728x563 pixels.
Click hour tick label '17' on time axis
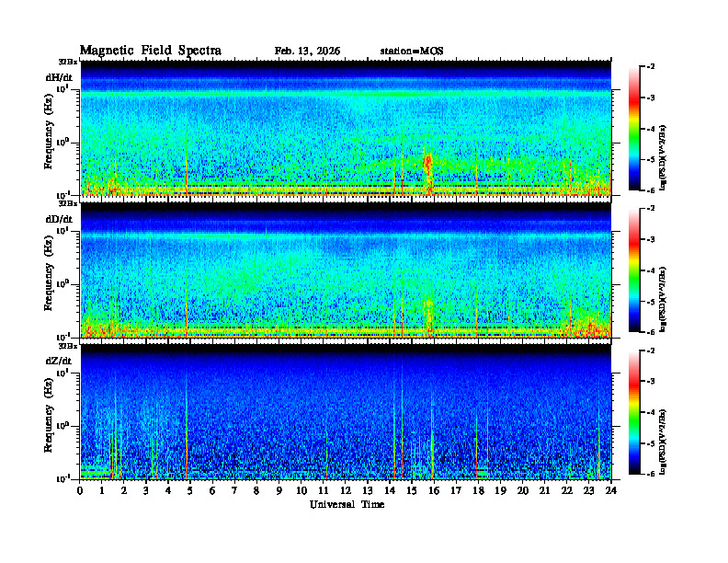(x=457, y=491)
